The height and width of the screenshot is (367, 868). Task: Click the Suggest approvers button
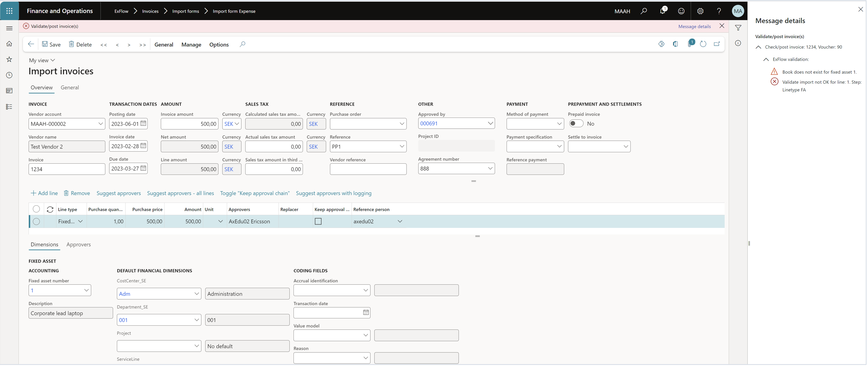118,193
